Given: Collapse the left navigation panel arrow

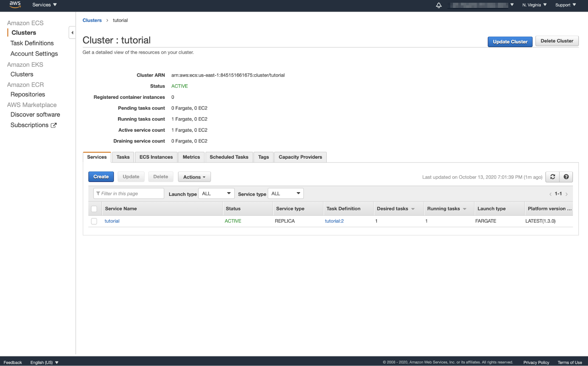Looking at the screenshot, I should point(72,33).
